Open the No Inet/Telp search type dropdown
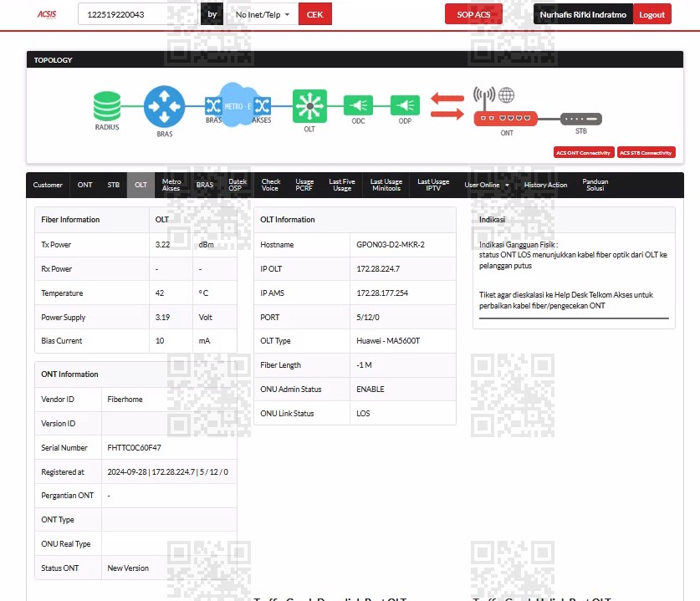Viewport: 700px width, 601px height. tap(263, 14)
